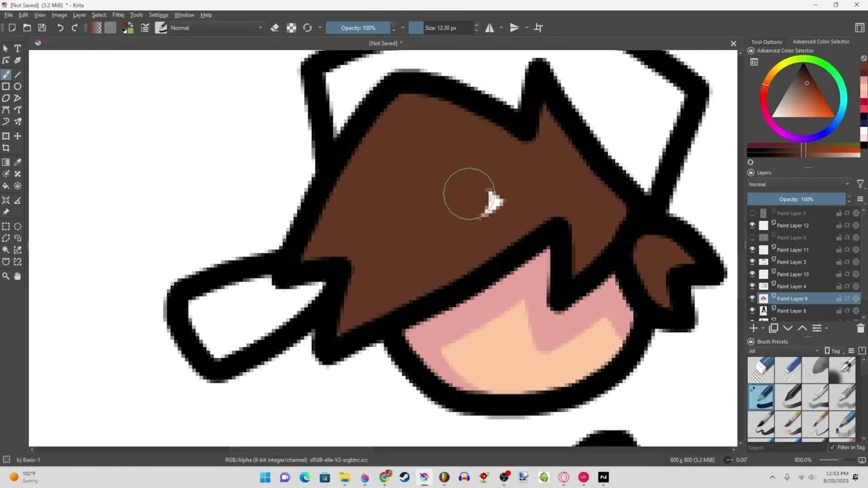The image size is (868, 488).
Task: Select the Rectangle shape tool
Action: [6, 86]
